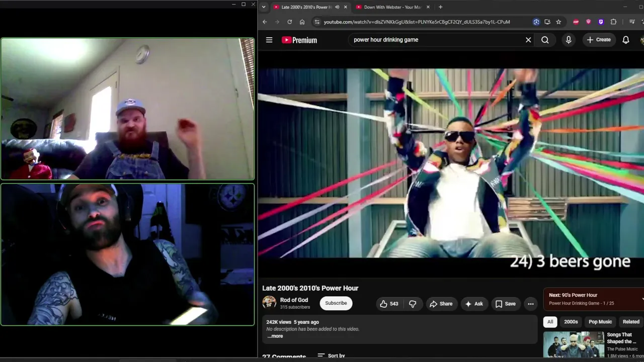Screen dimensions: 644x362
Task: Click Power Hour Drinking Game - 1 / 25 text
Action: (x=581, y=303)
